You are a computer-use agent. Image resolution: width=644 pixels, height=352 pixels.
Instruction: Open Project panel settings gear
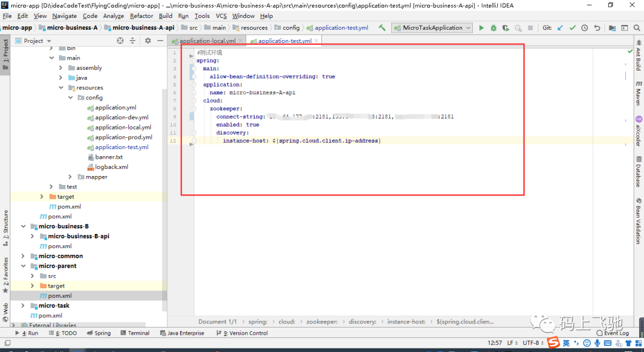148,41
